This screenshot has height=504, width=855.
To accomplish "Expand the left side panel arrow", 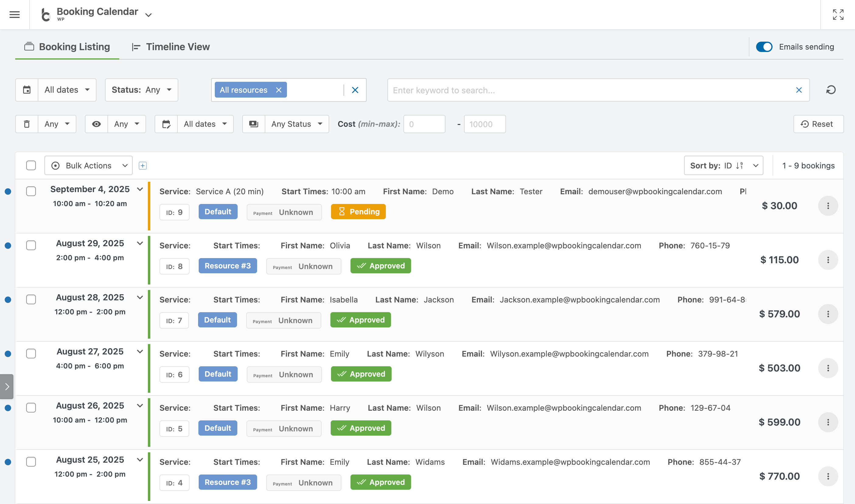I will pos(7,386).
